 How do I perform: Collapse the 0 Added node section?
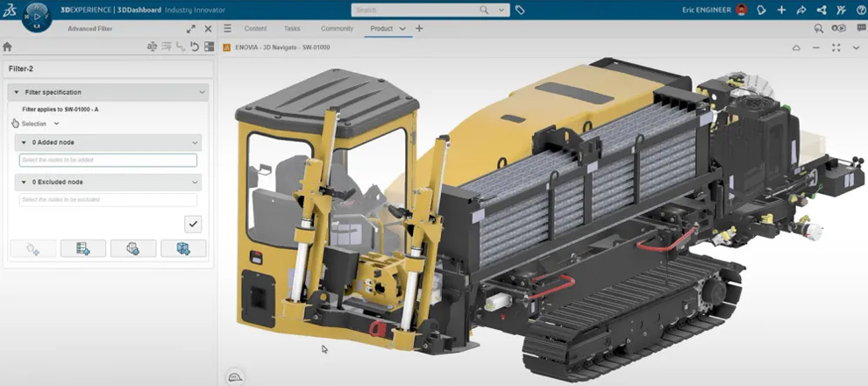[24, 142]
